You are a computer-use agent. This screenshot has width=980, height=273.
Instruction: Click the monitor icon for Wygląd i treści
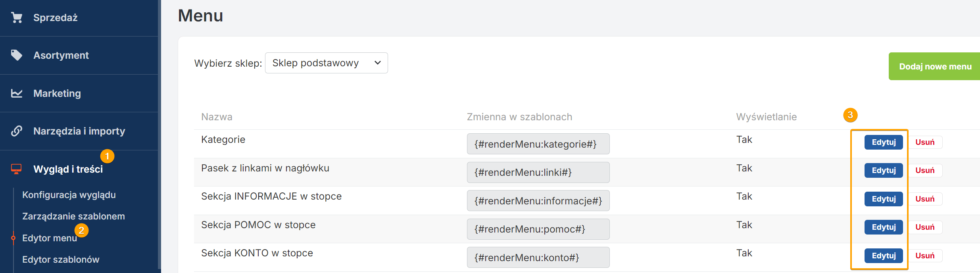(17, 169)
